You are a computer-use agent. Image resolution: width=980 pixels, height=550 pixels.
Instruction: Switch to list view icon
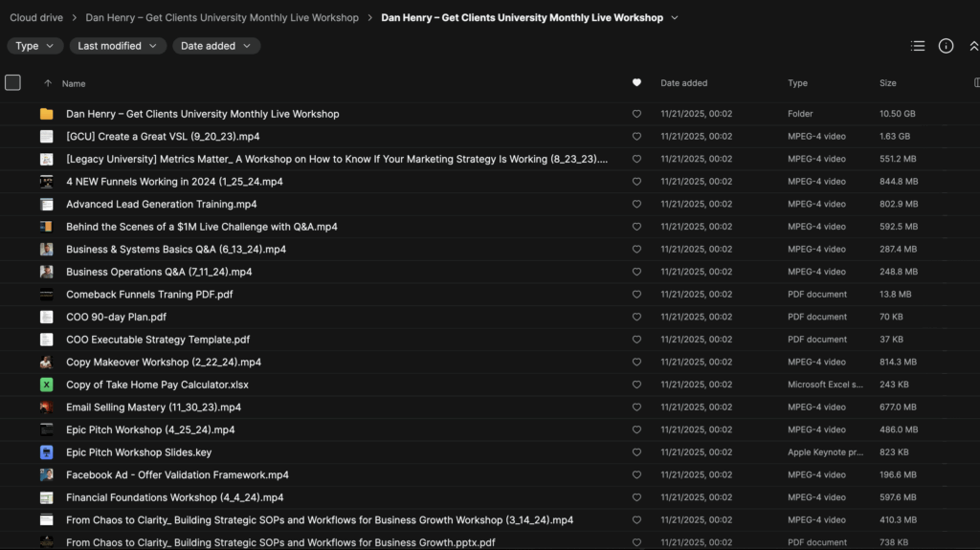[918, 46]
